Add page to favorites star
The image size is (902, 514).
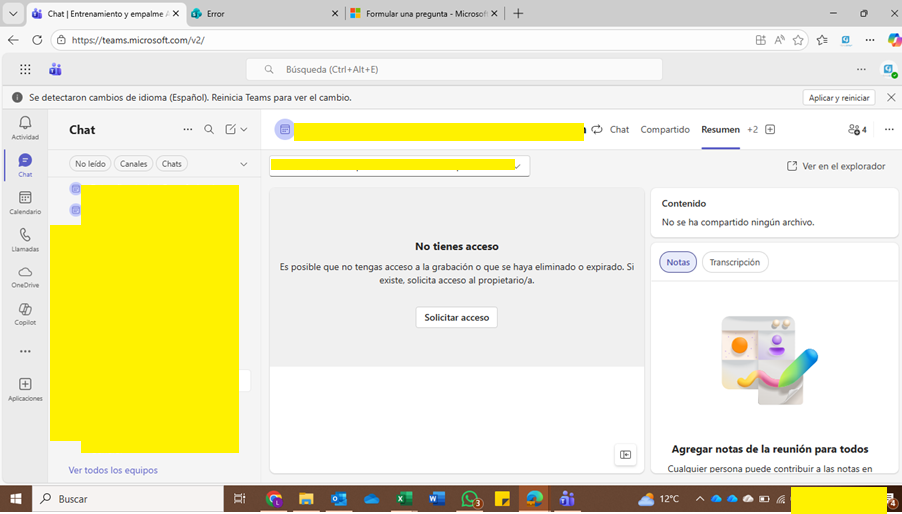[x=798, y=40]
